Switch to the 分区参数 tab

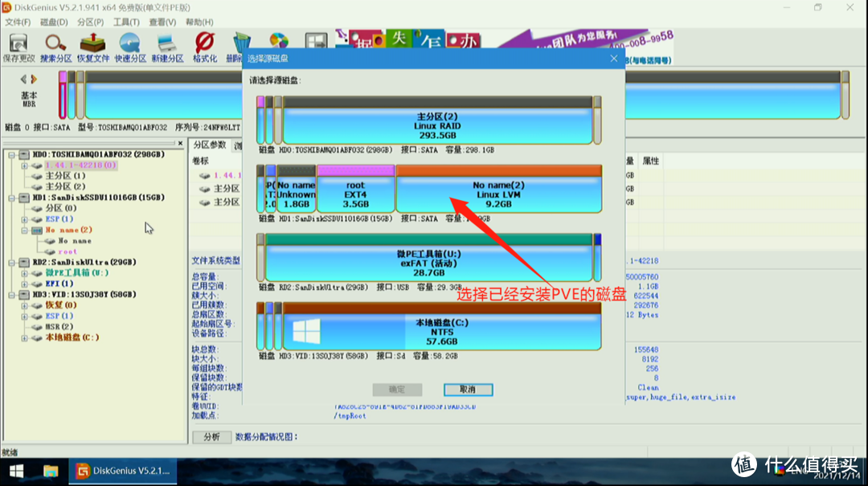209,145
